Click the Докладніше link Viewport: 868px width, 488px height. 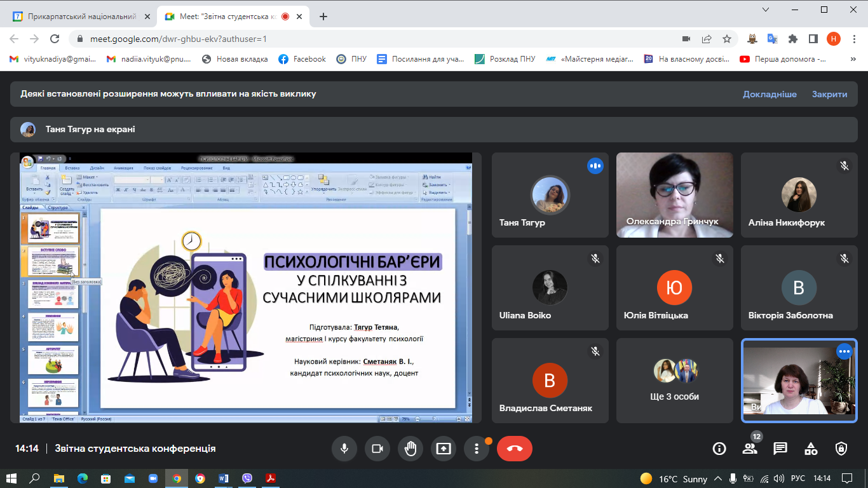pos(770,94)
